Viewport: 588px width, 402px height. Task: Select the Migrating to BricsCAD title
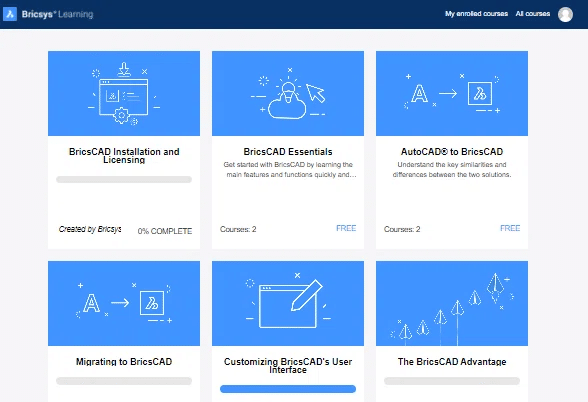tap(124, 362)
